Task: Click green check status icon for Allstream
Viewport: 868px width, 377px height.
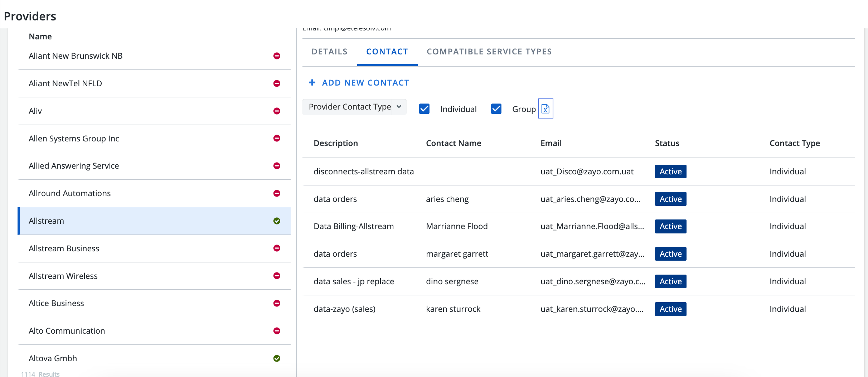Action: tap(277, 221)
